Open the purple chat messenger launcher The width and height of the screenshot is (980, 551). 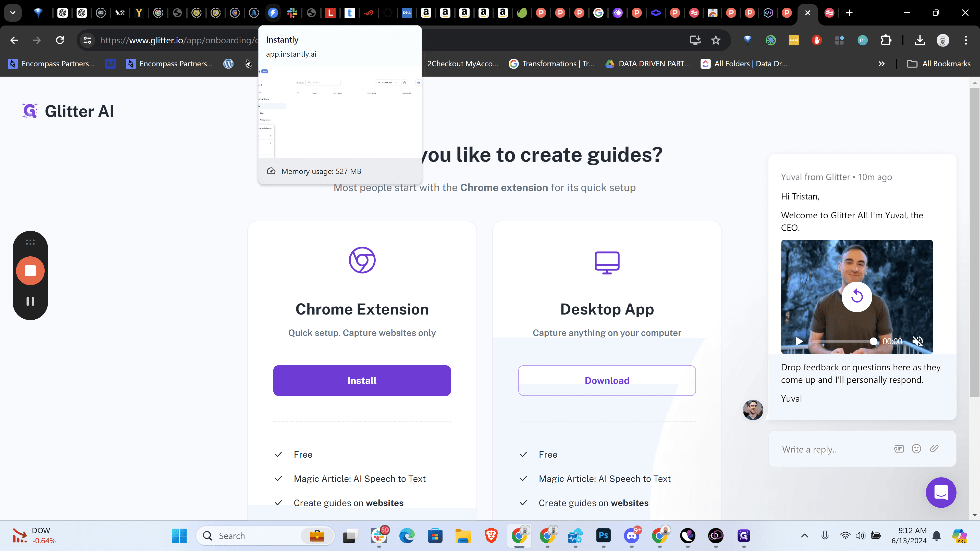(x=941, y=492)
